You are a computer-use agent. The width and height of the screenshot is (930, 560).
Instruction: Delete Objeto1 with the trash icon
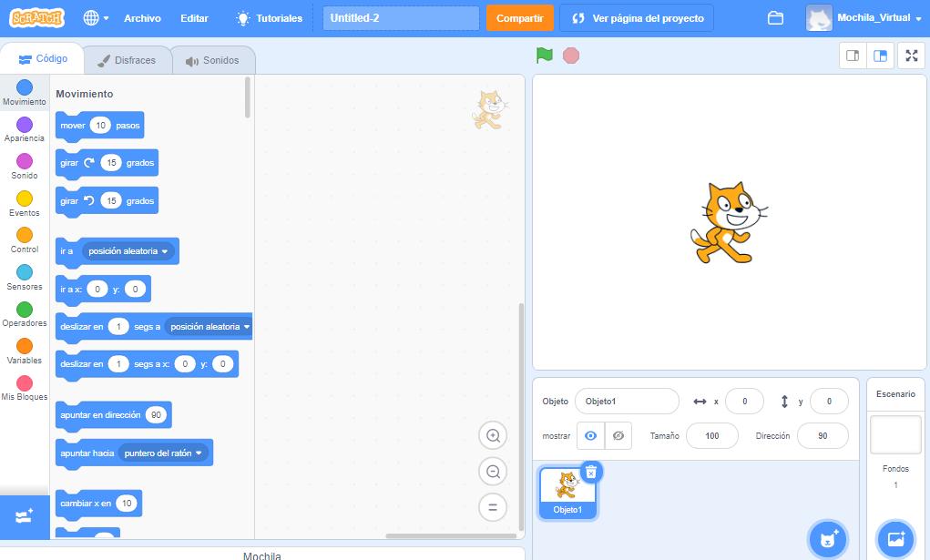tap(592, 472)
